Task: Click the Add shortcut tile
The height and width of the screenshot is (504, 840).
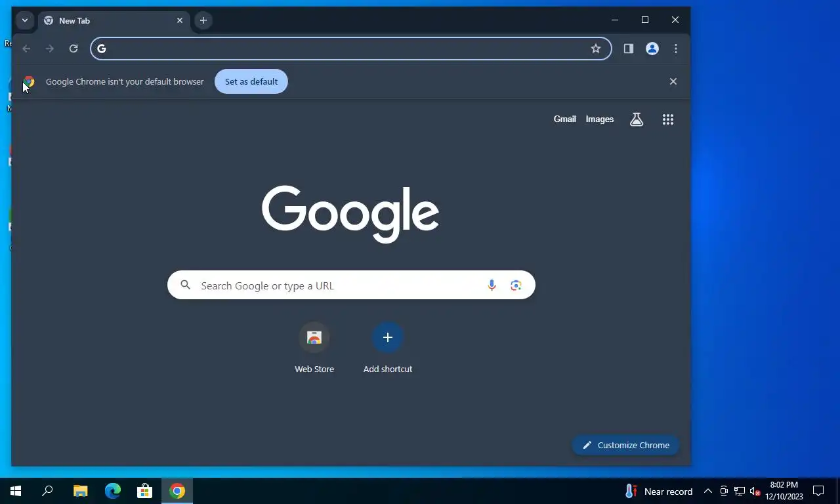Action: pos(388,348)
